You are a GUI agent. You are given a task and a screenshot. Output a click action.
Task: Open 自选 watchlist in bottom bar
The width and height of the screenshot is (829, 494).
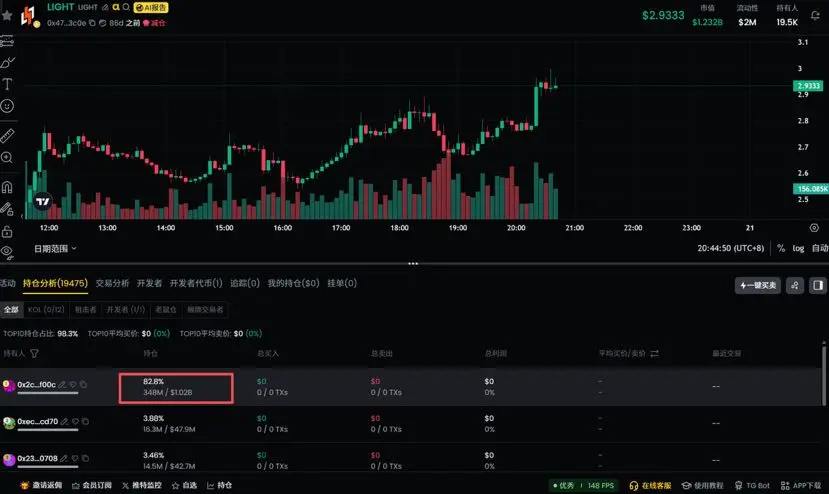183,486
